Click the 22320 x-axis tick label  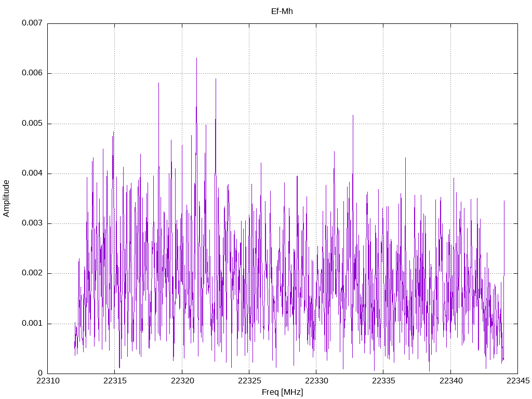(x=182, y=381)
